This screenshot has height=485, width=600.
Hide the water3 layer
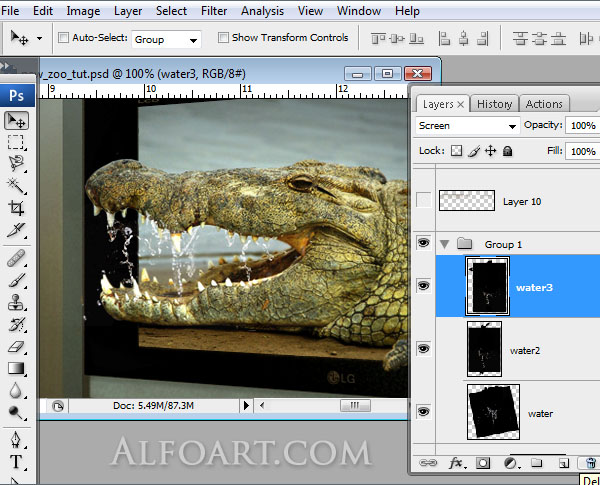point(423,286)
